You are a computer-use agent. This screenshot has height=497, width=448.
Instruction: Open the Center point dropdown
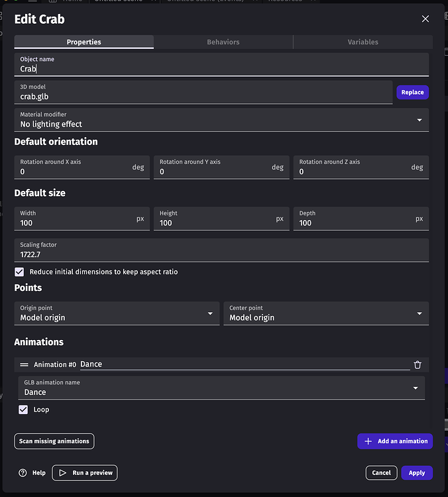(326, 313)
